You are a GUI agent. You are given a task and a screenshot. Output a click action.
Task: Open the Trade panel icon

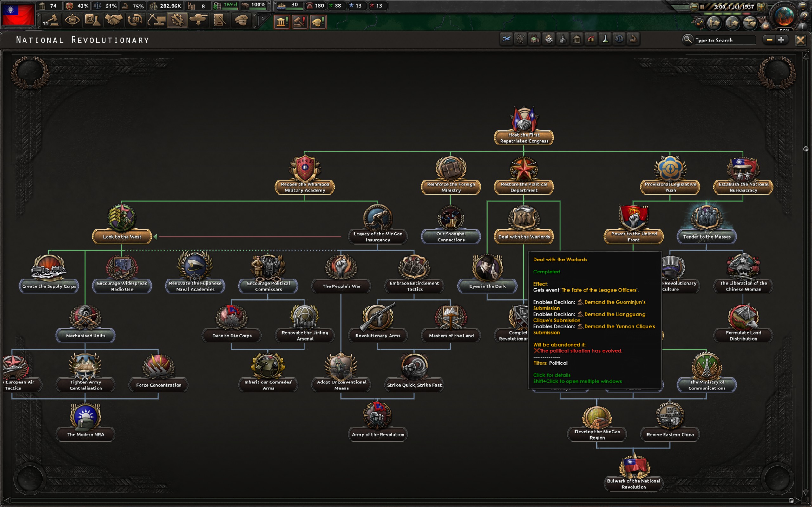click(134, 21)
